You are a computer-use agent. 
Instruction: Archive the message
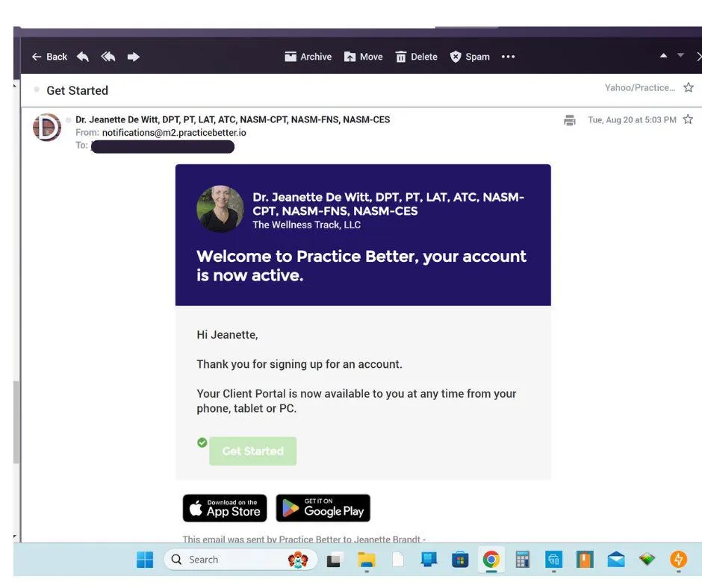coord(308,57)
